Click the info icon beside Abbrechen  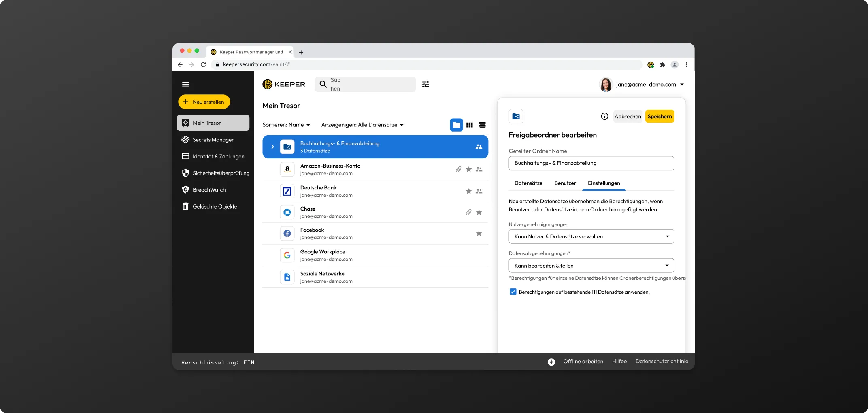[x=604, y=116]
